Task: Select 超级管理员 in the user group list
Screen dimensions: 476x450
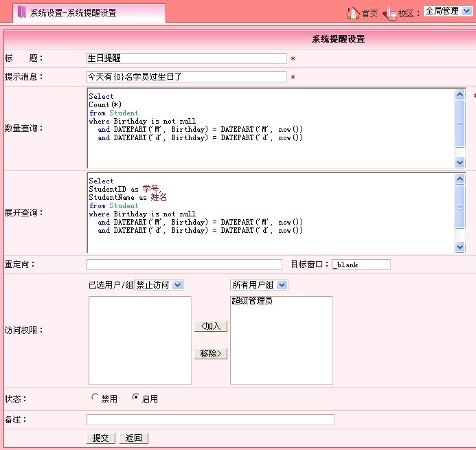Action: click(252, 301)
